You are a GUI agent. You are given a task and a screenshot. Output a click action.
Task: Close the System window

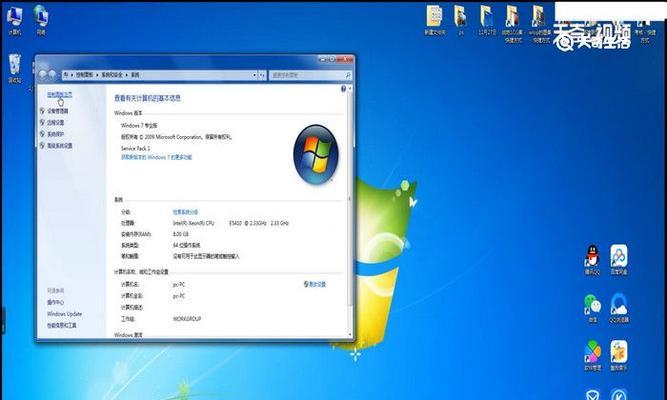[345, 59]
